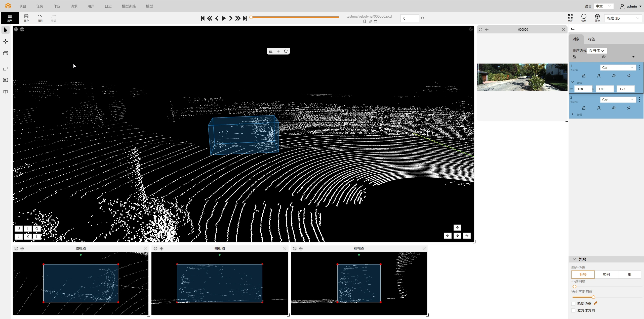
Task: Switch to the 对象 tab
Action: point(576,39)
